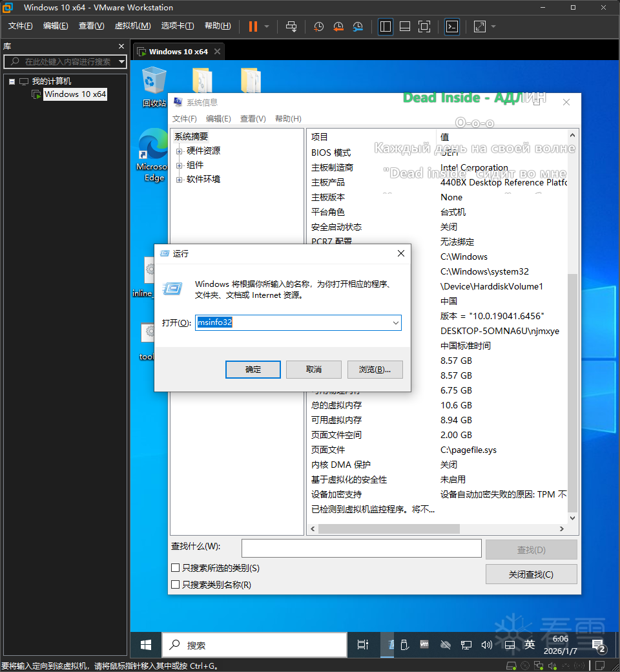Open the stretch display dropdown arrow
The width and height of the screenshot is (620, 672).
tap(493, 26)
